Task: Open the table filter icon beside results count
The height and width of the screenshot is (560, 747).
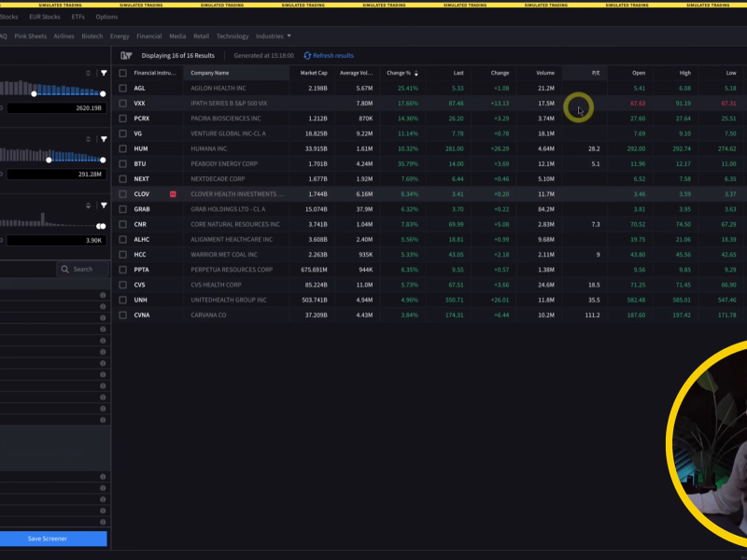Action: tap(125, 56)
